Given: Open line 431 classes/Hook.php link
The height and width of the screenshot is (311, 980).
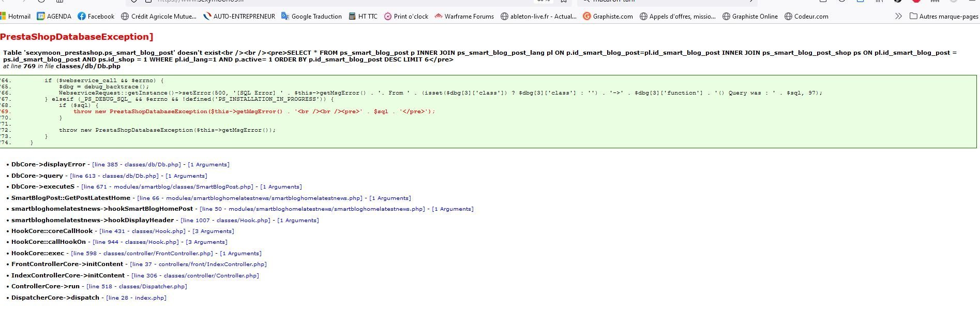Looking at the screenshot, I should [x=142, y=231].
